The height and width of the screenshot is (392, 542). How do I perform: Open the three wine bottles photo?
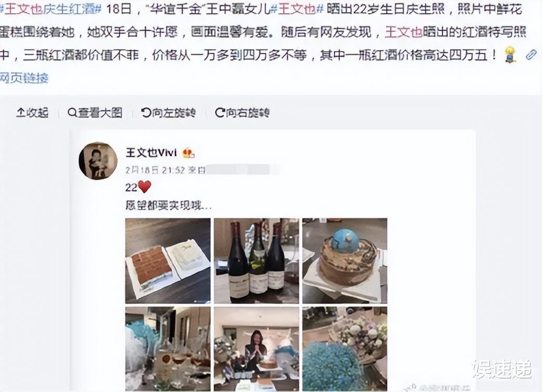click(256, 261)
